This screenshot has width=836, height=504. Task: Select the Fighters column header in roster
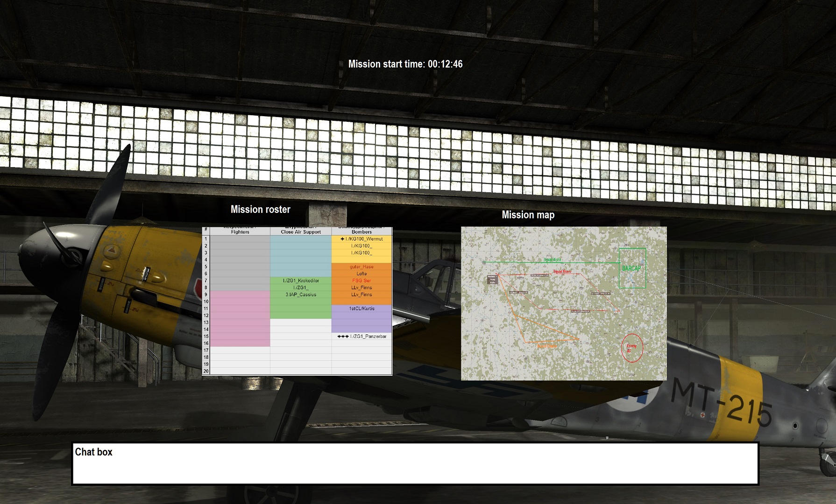240,231
